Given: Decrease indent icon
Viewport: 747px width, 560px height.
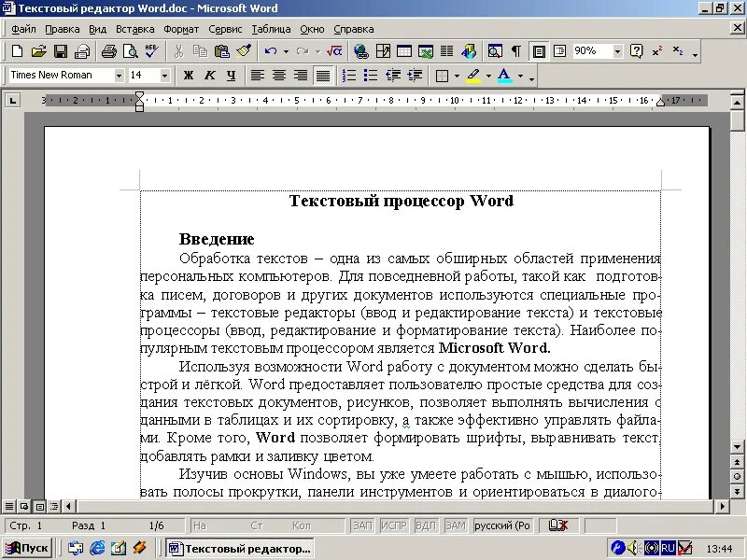Looking at the screenshot, I should tap(393, 76).
